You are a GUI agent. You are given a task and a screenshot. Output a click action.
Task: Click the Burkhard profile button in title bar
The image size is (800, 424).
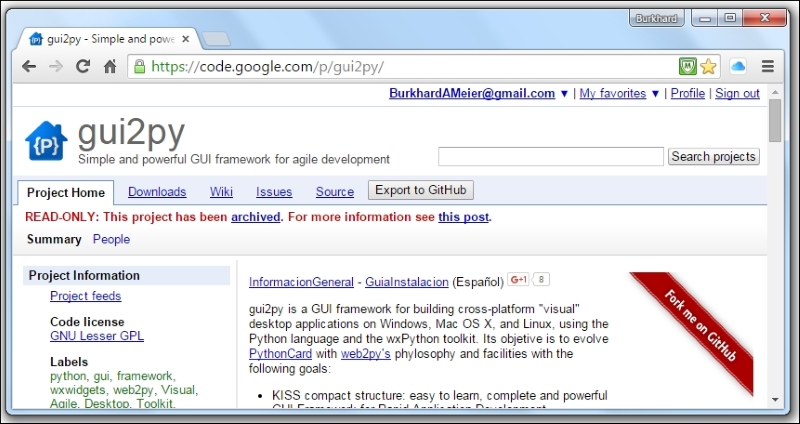pos(656,19)
